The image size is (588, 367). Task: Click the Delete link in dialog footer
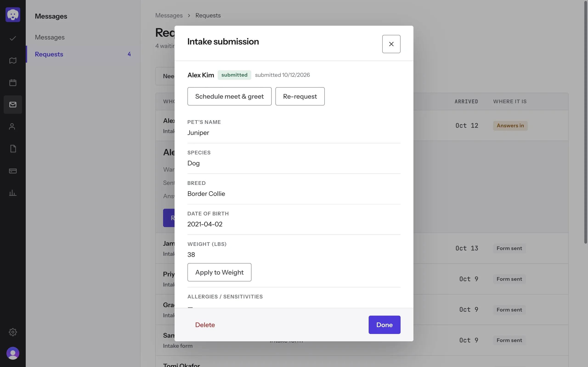pos(205,325)
